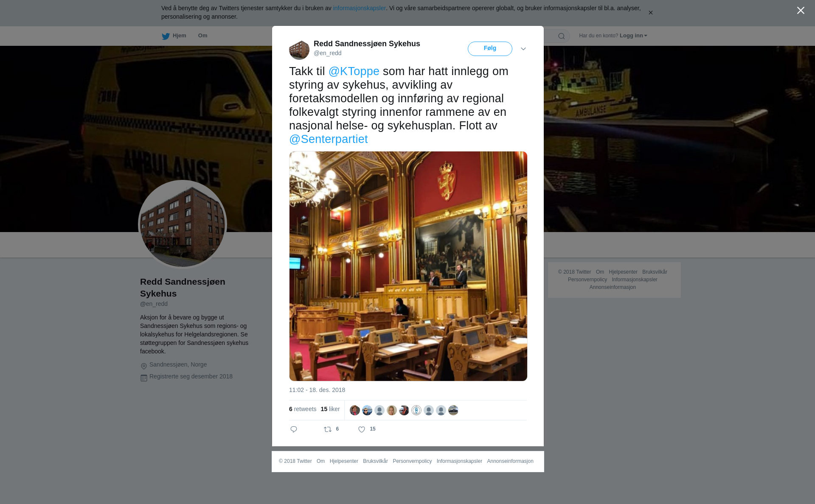The height and width of the screenshot is (504, 815).
Task: Click the last liker's avatar thumbnail
Action: pos(453,410)
